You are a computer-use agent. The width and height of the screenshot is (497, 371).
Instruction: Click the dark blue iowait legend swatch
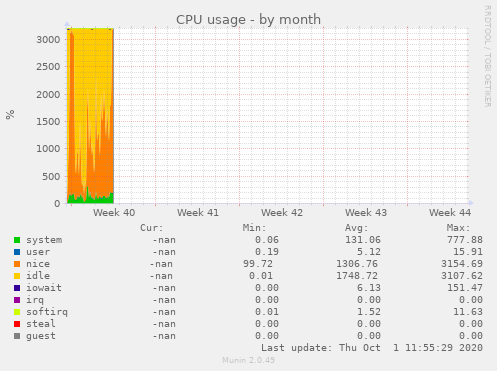click(x=17, y=288)
